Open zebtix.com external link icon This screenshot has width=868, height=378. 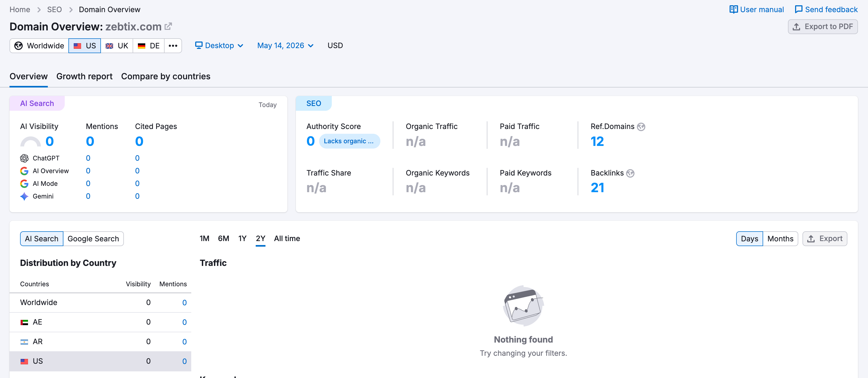tap(168, 26)
